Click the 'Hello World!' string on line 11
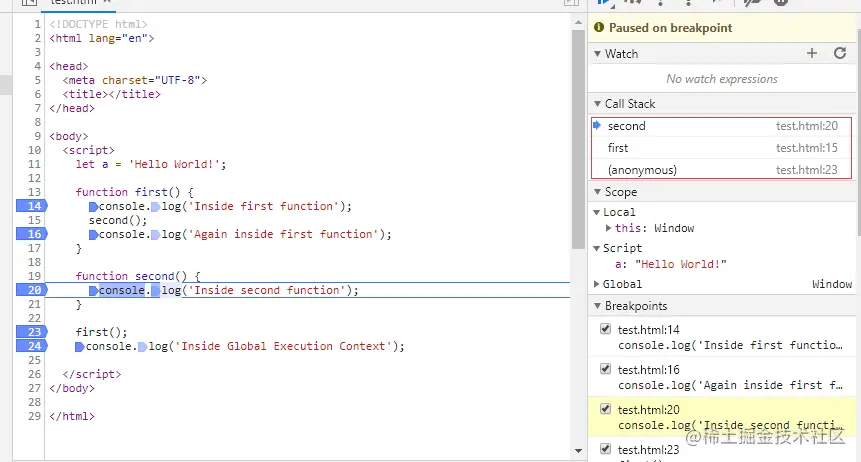 [175, 164]
